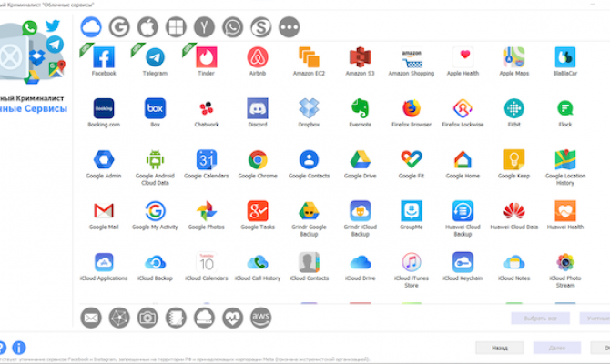Select Grindr iCloud Backup
The height and width of the screenshot is (364, 610).
coord(361,211)
